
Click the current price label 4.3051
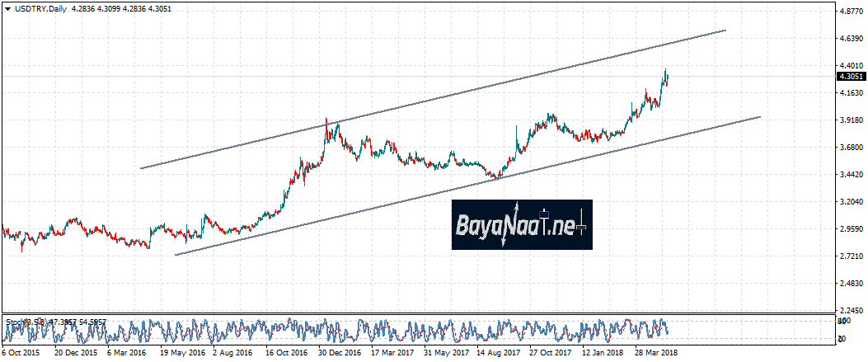click(851, 76)
